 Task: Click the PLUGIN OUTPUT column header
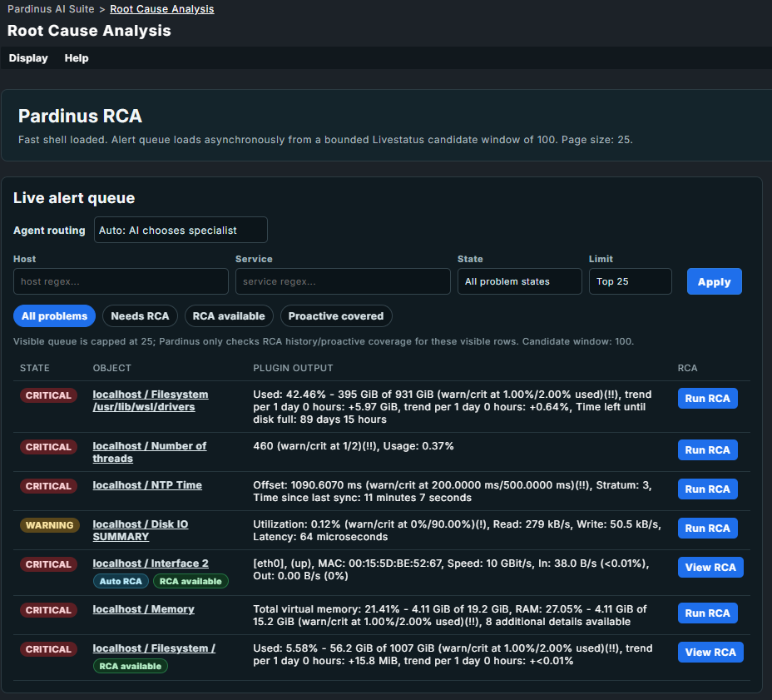point(293,368)
